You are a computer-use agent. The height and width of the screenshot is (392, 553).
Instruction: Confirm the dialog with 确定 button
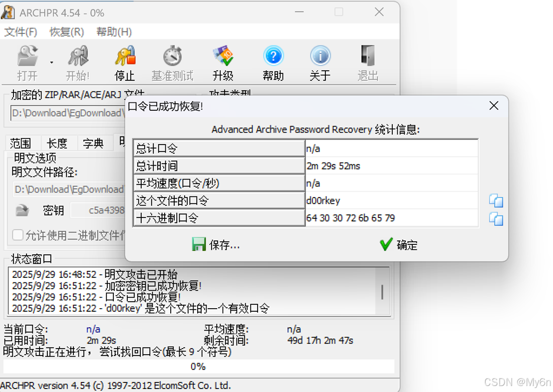[x=398, y=245]
